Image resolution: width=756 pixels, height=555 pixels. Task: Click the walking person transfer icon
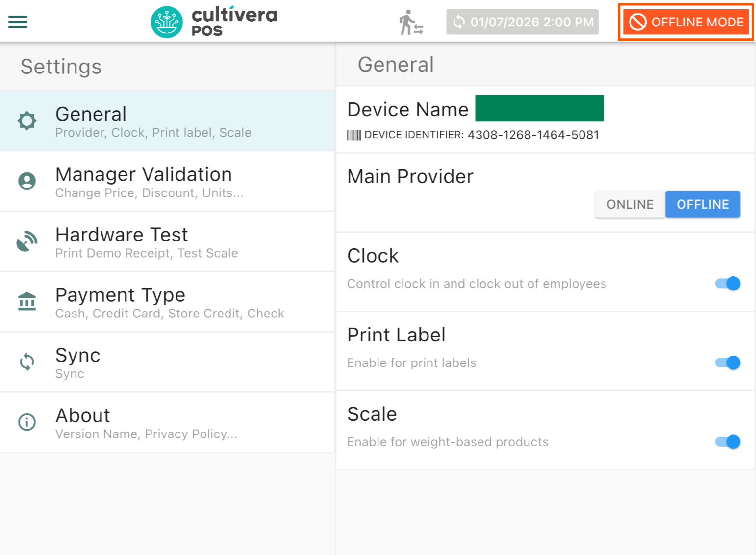410,23
